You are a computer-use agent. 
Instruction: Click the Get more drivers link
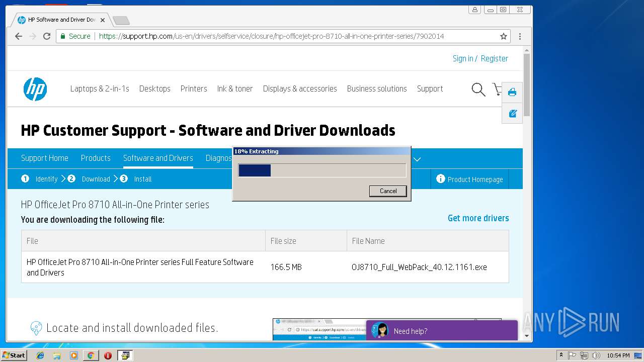pyautogui.click(x=478, y=218)
